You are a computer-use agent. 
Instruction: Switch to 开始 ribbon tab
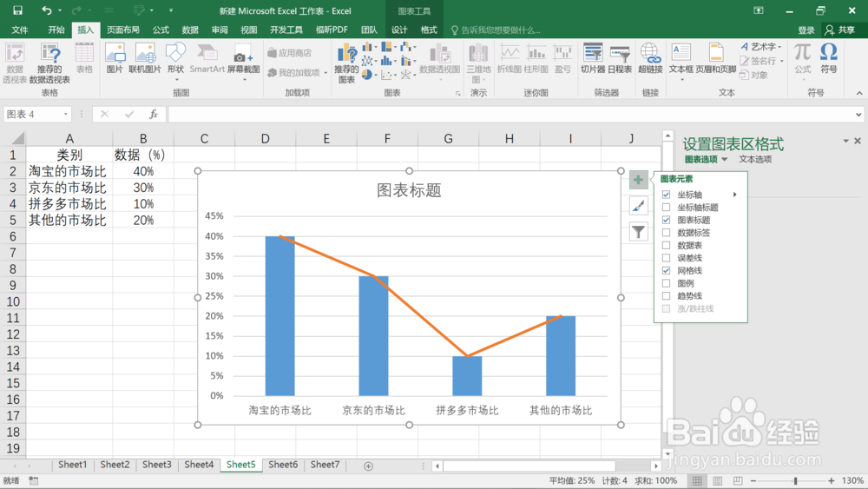[56, 30]
